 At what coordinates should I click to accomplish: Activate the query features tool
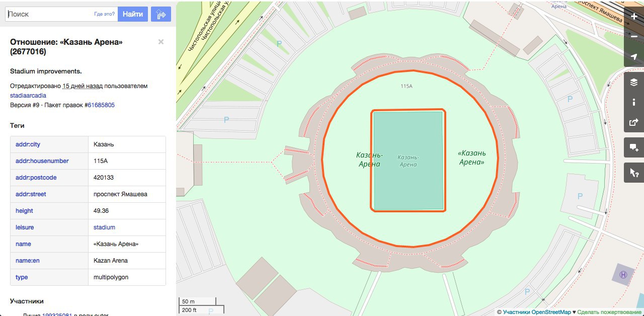point(634,173)
